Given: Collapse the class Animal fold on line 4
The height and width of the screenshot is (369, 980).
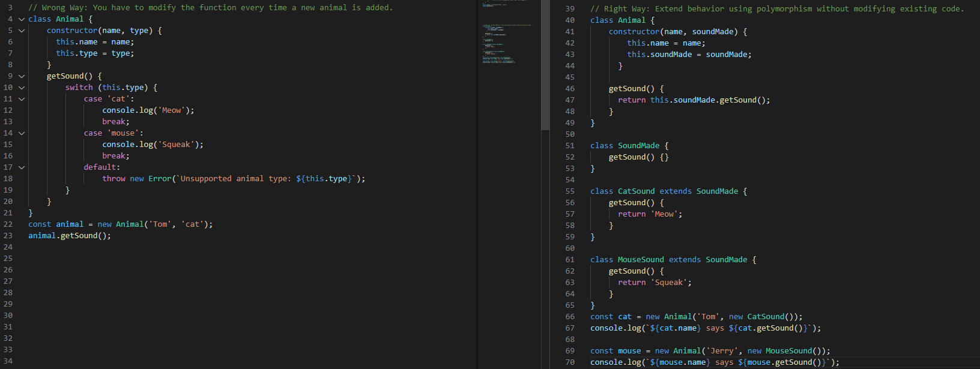Looking at the screenshot, I should click(x=22, y=19).
